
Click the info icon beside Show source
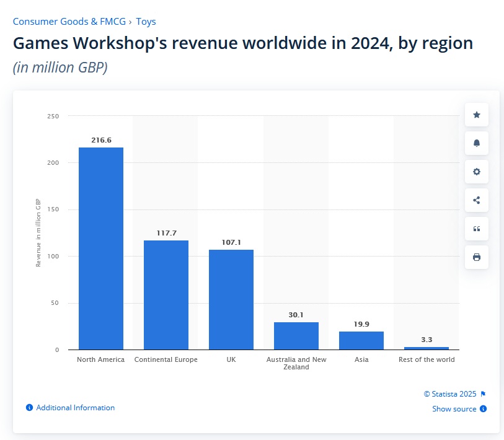tap(483, 409)
